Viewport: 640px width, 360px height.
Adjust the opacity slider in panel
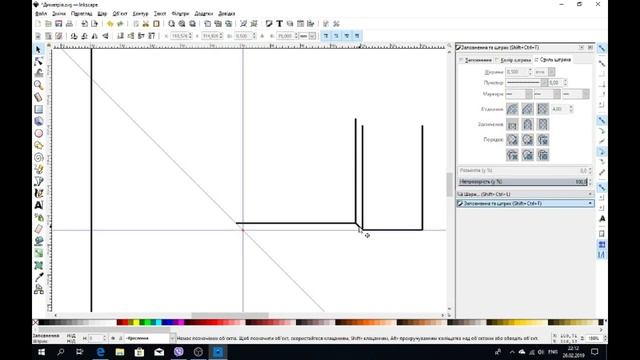click(522, 182)
